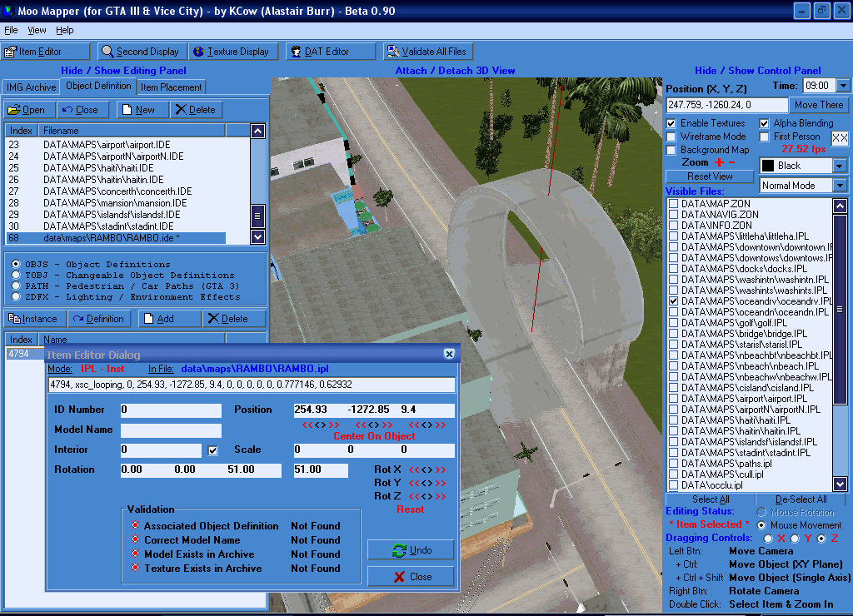This screenshot has width=853, height=616.
Task: Click Undo in the Item Editor Dialog
Action: pos(411,550)
